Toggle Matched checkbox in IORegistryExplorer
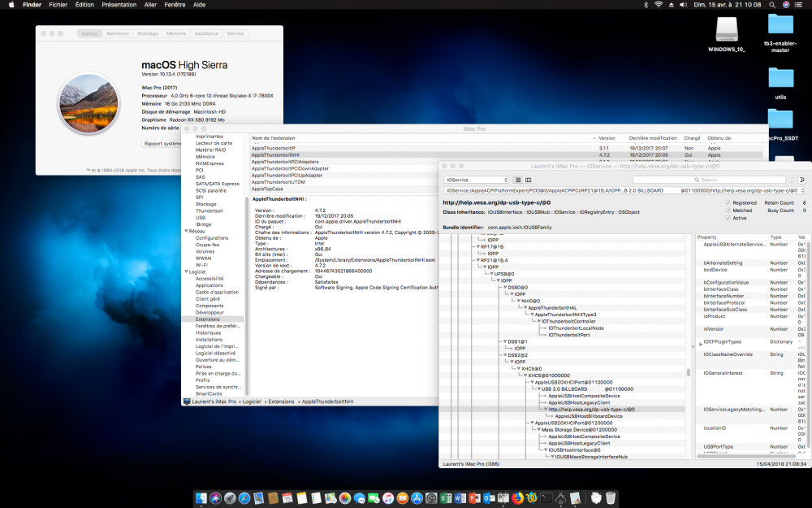The image size is (812, 508). click(x=728, y=211)
